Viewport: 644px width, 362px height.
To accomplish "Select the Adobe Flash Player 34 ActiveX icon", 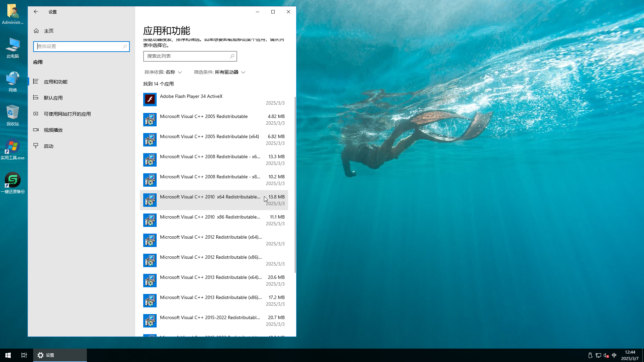I will pyautogui.click(x=150, y=100).
